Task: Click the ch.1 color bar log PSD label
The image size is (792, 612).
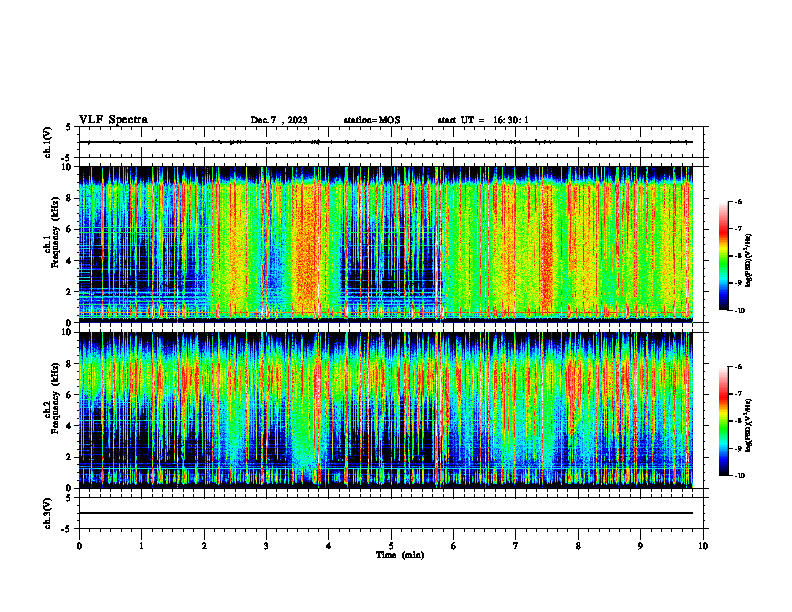Action: click(x=749, y=261)
